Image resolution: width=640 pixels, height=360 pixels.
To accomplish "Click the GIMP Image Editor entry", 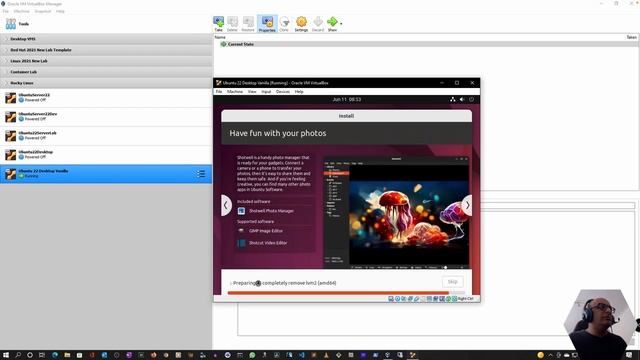I will click(266, 231).
